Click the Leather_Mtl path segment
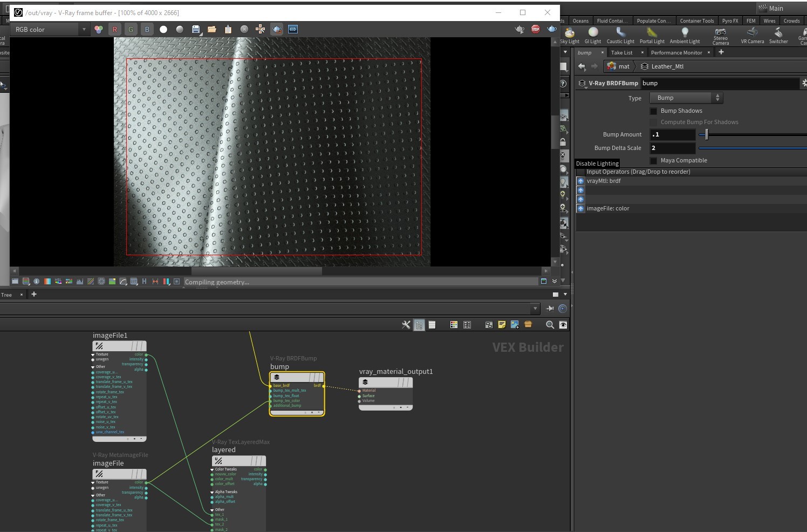Screen dimensions: 807x532 (x=662, y=66)
